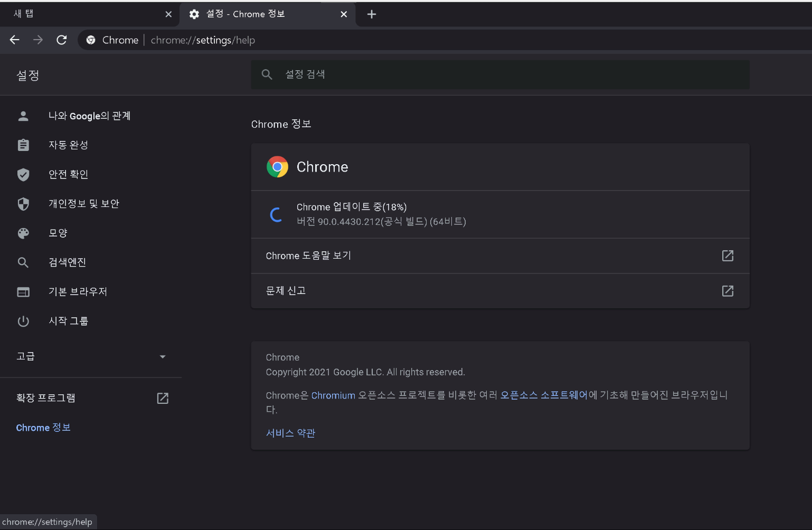Click the Chrome 업데이트 중(18%) status text
The image size is (812, 530).
[352, 207]
